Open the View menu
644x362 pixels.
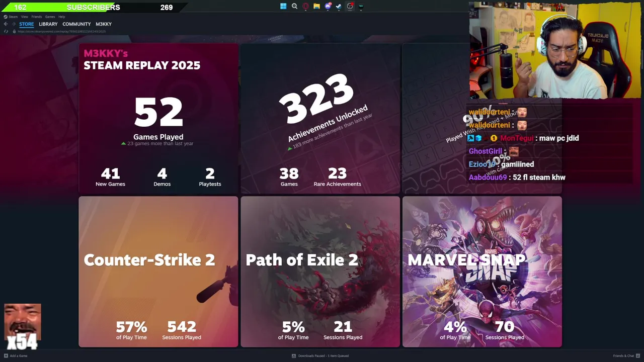pyautogui.click(x=24, y=17)
